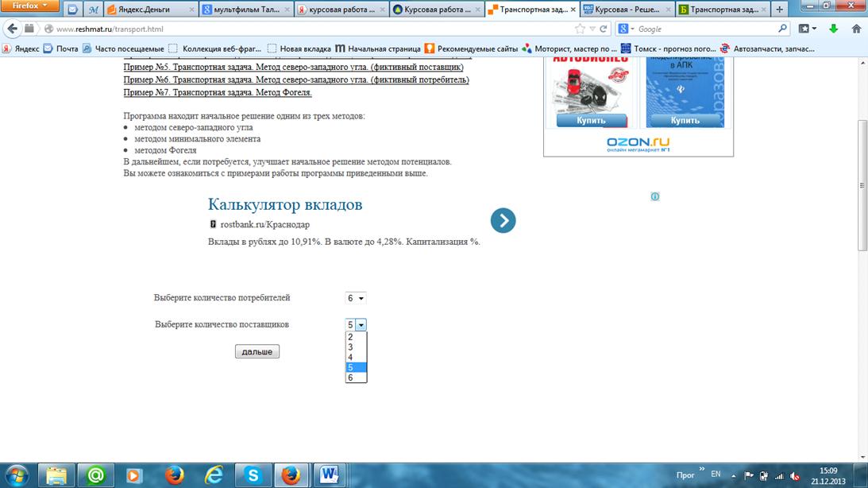Click the AdChoices info icon near the ad

point(655,196)
